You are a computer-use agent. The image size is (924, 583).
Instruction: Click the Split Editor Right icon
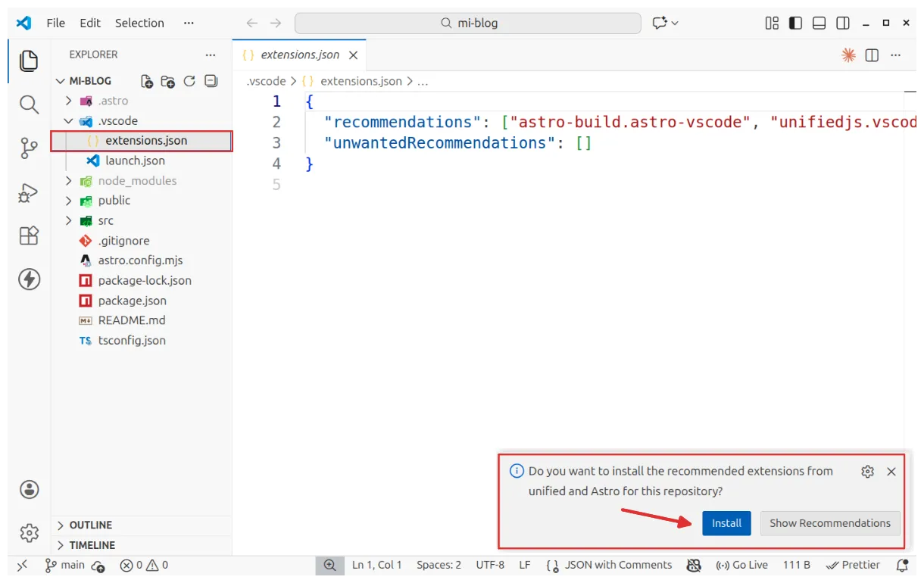[x=872, y=55]
